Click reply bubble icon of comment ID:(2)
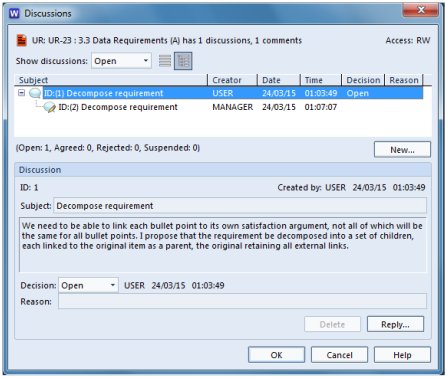Screen dimensions: 447x378 tap(50, 107)
